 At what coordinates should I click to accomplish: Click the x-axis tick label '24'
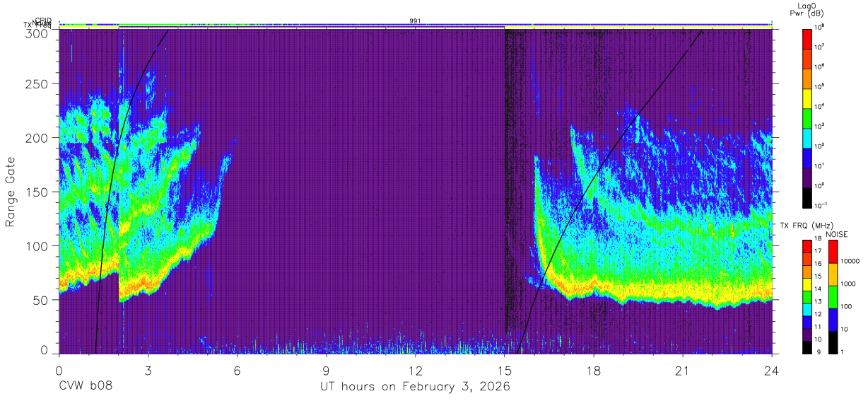[x=772, y=370]
